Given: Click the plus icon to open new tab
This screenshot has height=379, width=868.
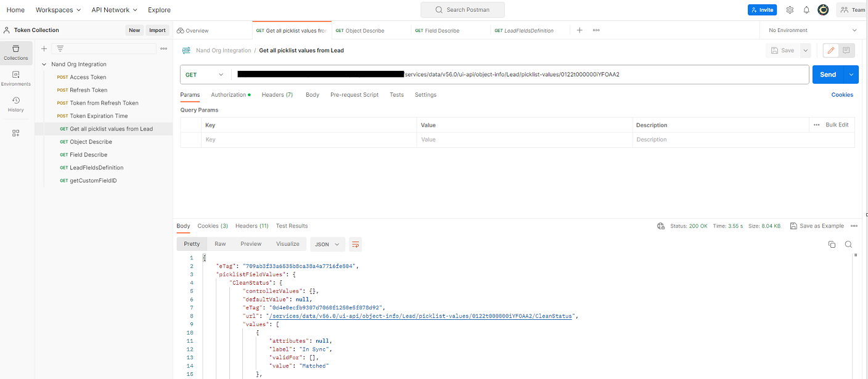Looking at the screenshot, I should pyautogui.click(x=579, y=30).
